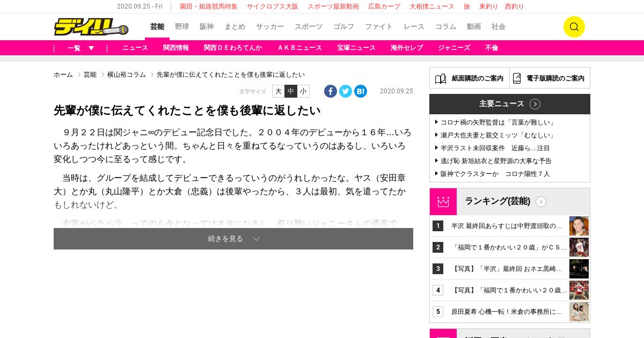Viewport: 644px width, 338px height.
Task: Set the text size to 中
Action: 291,91
